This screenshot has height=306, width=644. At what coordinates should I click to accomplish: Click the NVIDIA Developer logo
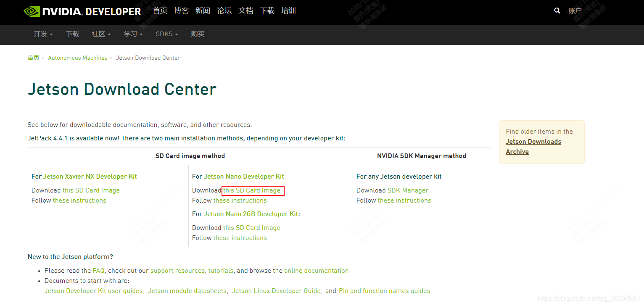coord(82,11)
